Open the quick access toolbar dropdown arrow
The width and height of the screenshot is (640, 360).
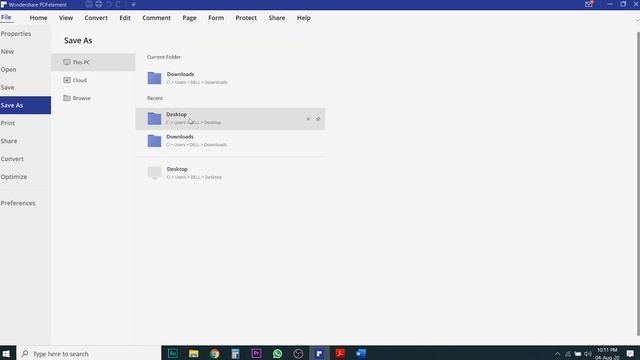(133, 4)
